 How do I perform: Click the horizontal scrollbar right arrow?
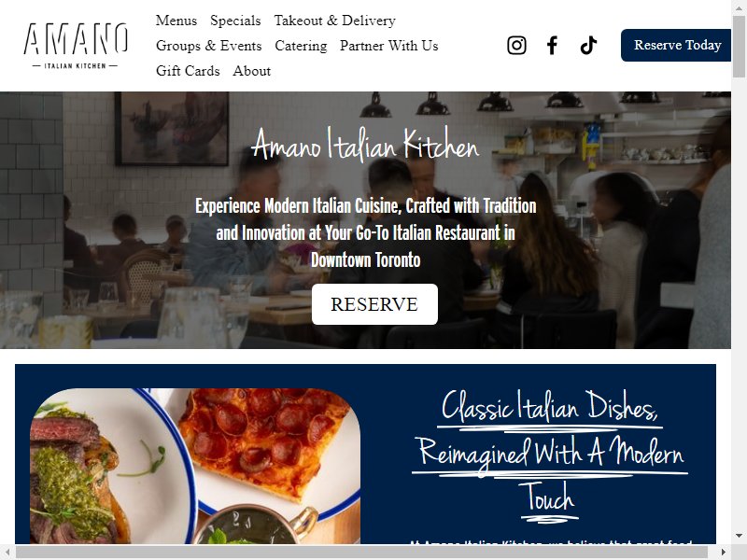(x=723, y=552)
